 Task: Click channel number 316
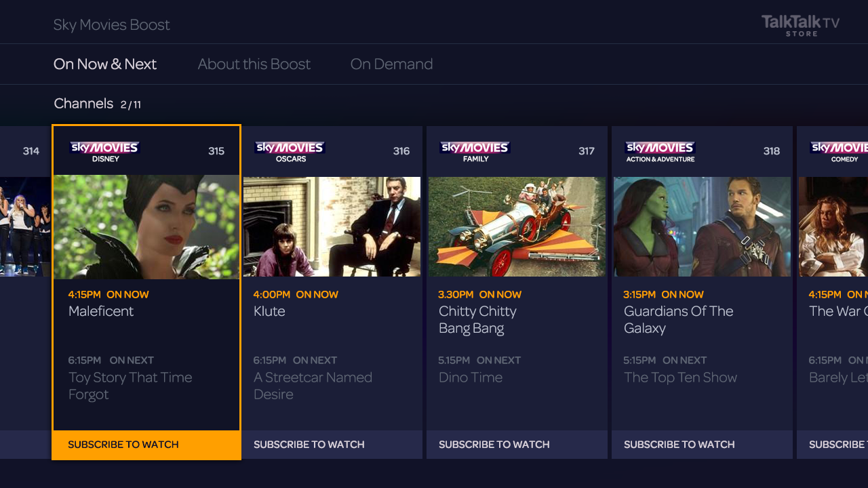pos(401,151)
